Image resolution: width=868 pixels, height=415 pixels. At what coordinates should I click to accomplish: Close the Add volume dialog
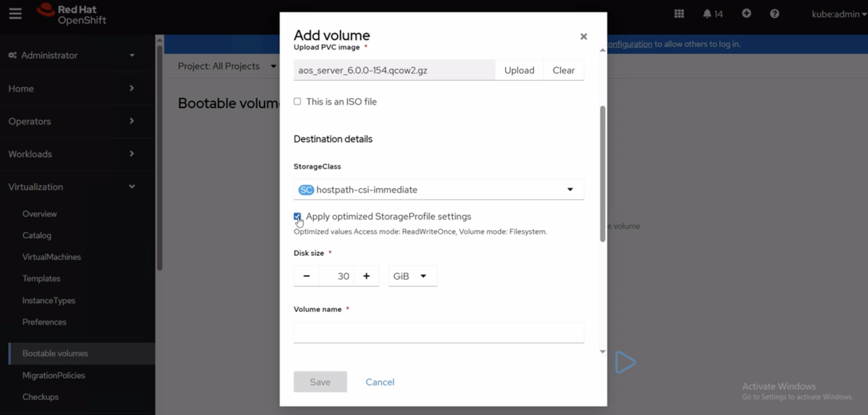[583, 37]
